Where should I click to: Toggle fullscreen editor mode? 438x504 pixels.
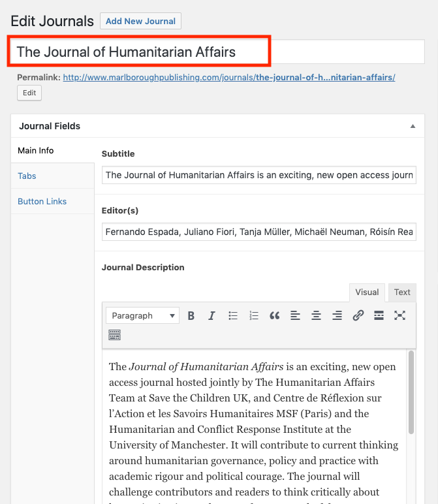click(399, 315)
